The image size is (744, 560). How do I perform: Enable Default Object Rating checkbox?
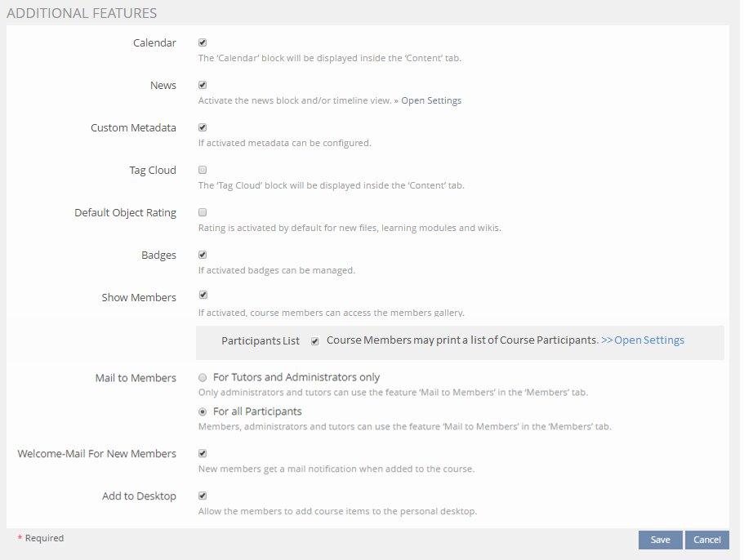point(203,212)
